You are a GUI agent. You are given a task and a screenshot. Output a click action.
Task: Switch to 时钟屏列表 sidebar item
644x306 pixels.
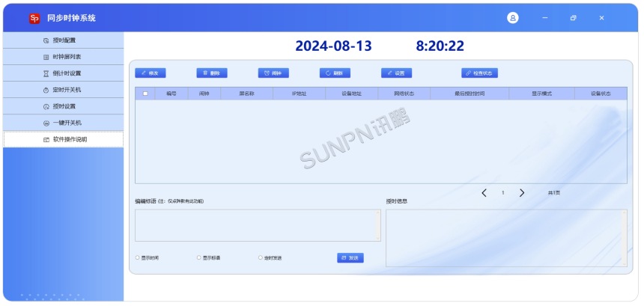pyautogui.click(x=63, y=57)
